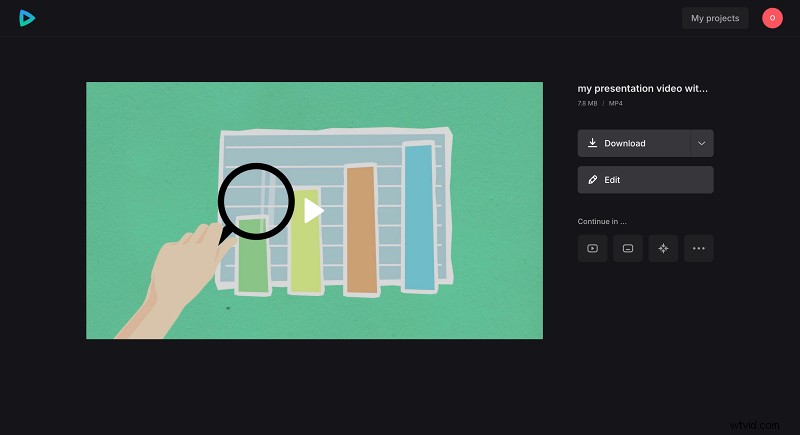
Task: Continue in the sparkle enhance tool icon
Action: tap(662, 248)
